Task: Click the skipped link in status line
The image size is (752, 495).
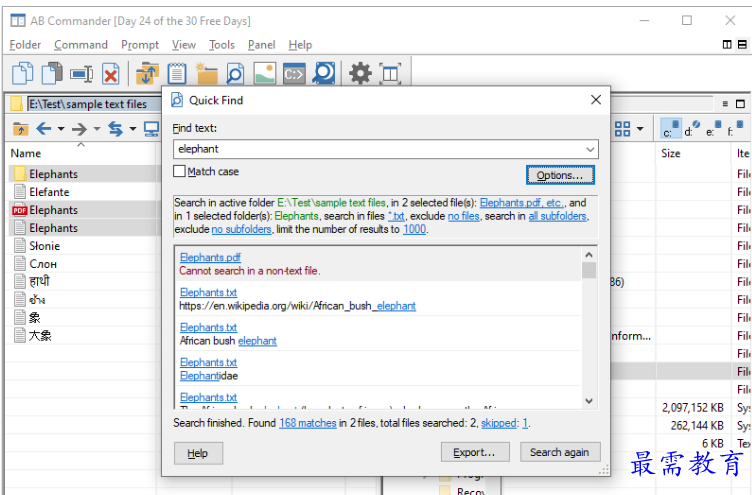Action: click(499, 423)
